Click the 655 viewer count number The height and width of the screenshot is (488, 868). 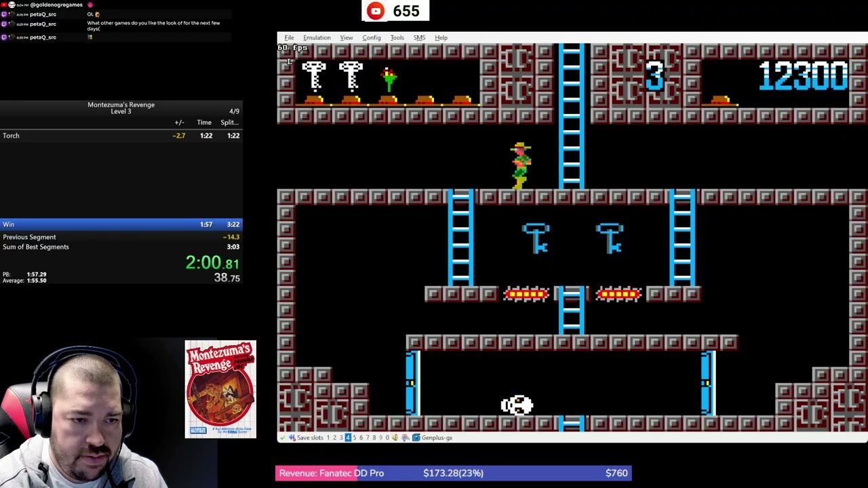pyautogui.click(x=406, y=11)
